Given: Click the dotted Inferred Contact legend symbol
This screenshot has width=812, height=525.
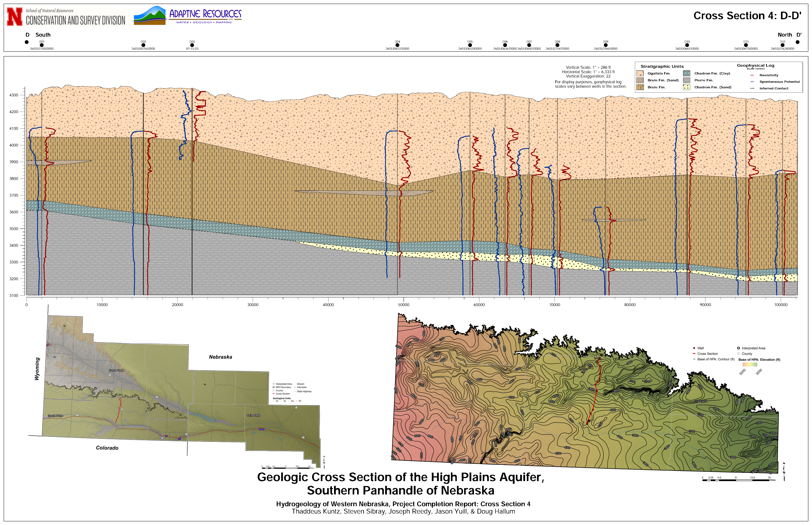Looking at the screenshot, I should tap(752, 88).
